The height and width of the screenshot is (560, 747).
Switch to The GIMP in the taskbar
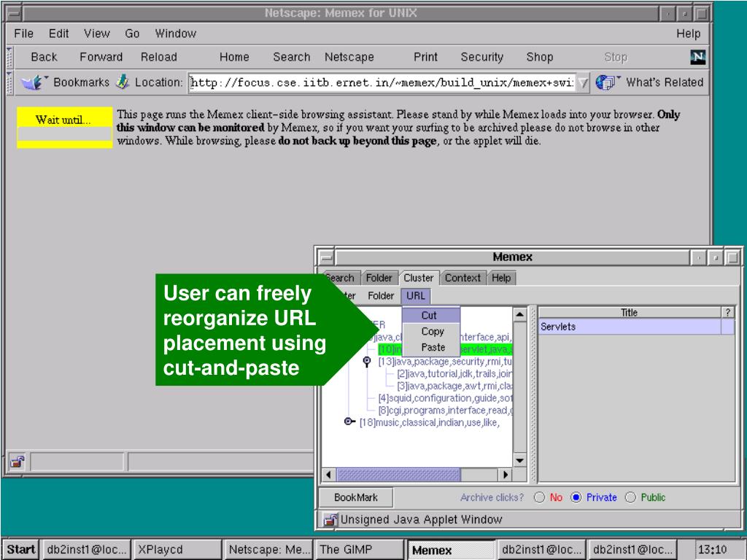click(360, 549)
